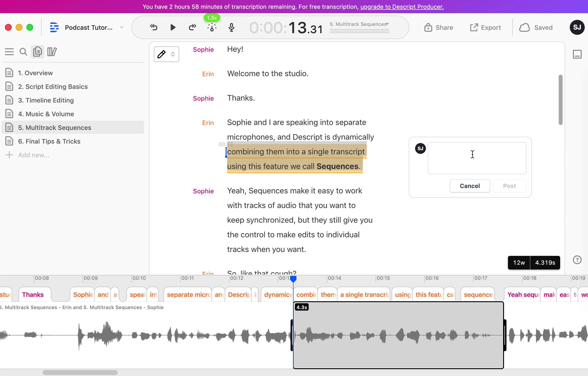
Task: Cancel the comment
Action: (x=470, y=186)
